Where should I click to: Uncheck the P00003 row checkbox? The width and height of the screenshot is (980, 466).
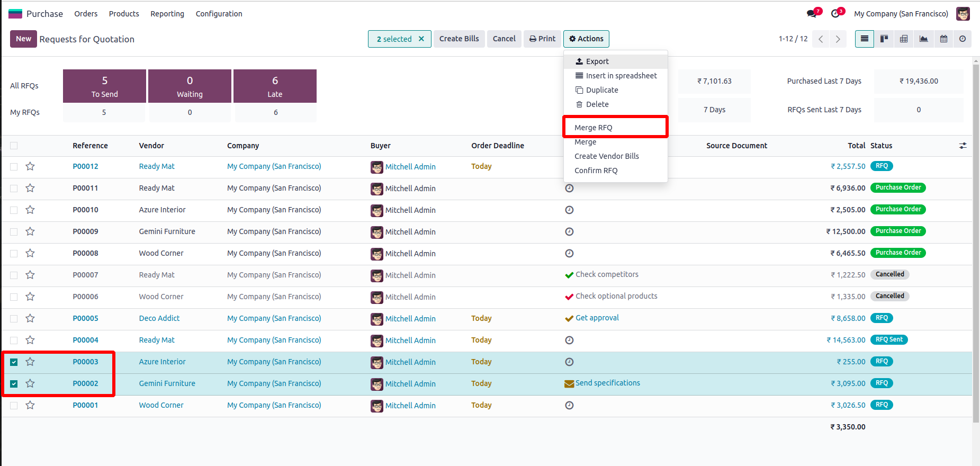[14, 362]
